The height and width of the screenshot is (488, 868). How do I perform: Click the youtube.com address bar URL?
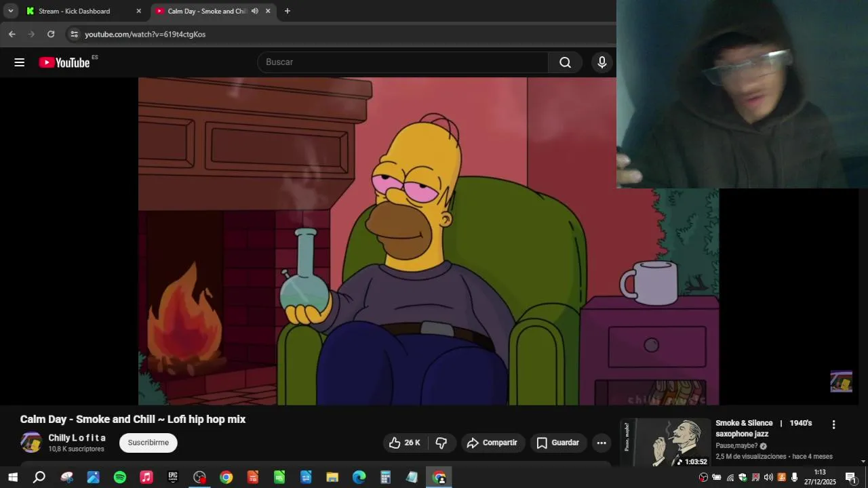(145, 34)
